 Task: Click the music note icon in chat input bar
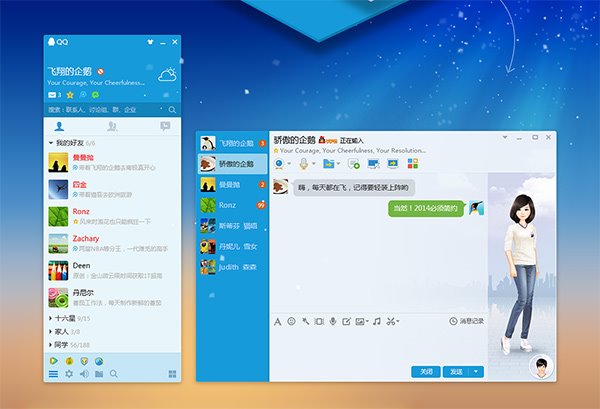[x=377, y=321]
